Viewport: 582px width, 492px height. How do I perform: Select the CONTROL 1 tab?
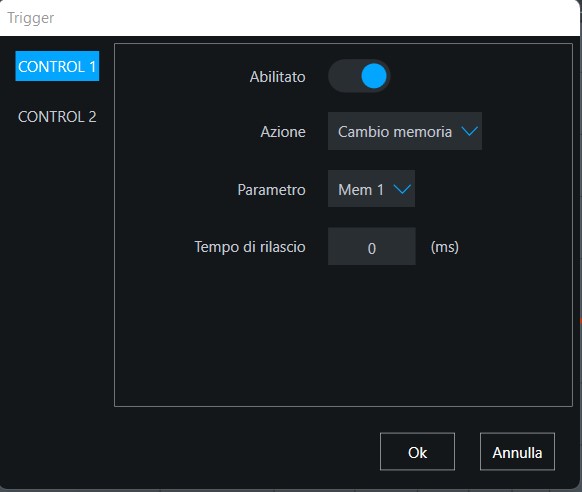[x=57, y=66]
